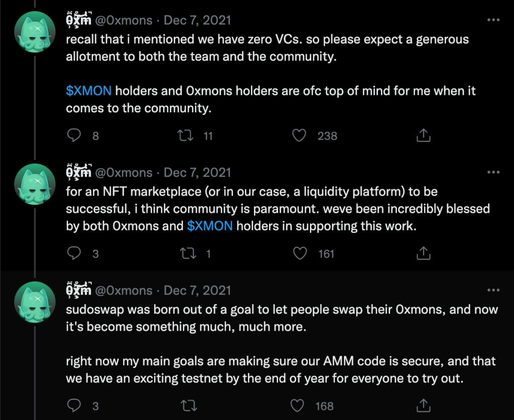Viewport: 514px width, 420px height.
Task: Like the tweet with 161 likes
Action: [x=300, y=253]
